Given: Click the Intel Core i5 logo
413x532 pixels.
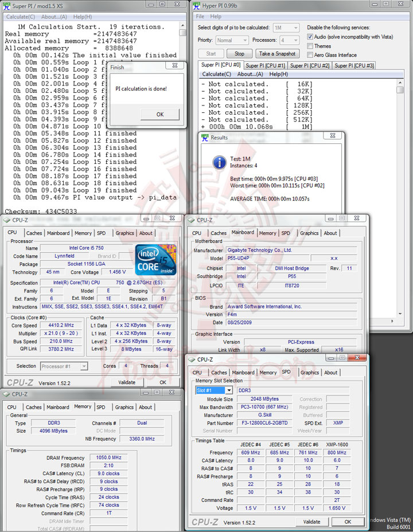Looking at the screenshot, I should pyautogui.click(x=156, y=260).
